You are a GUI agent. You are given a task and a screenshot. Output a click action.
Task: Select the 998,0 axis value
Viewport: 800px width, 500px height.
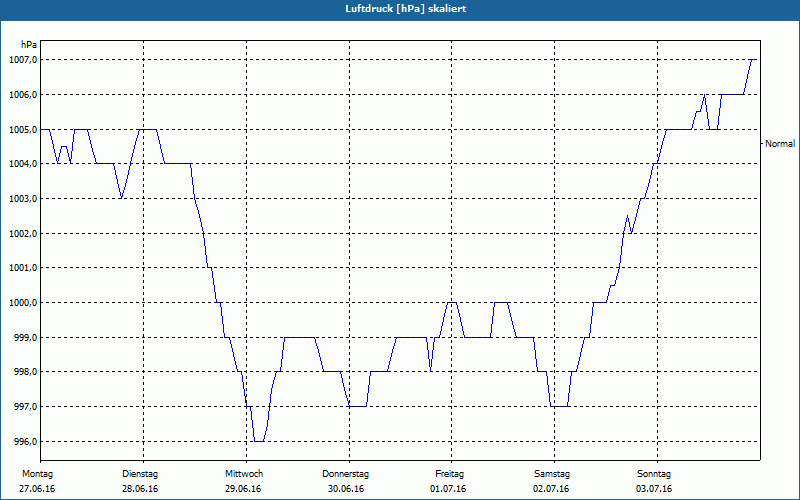pos(25,372)
